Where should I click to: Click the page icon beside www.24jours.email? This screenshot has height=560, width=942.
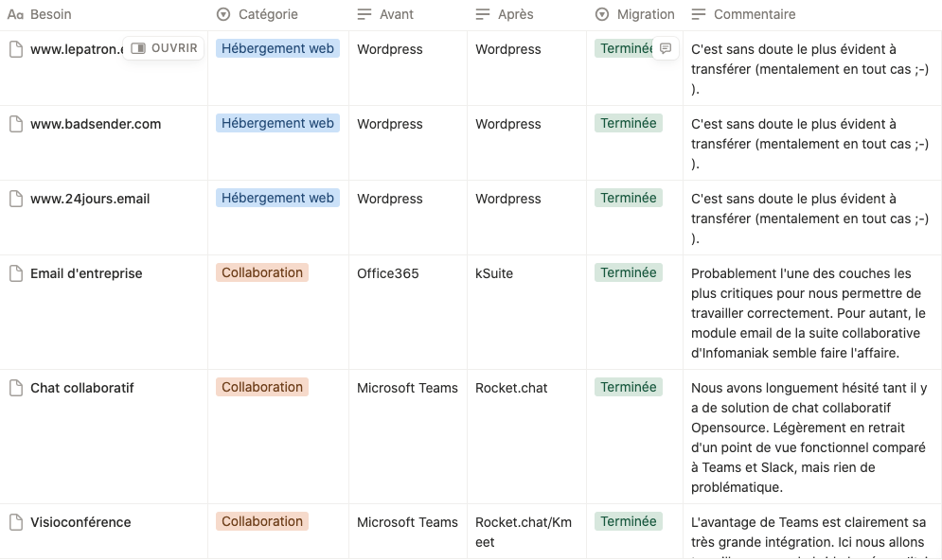pyautogui.click(x=15, y=199)
